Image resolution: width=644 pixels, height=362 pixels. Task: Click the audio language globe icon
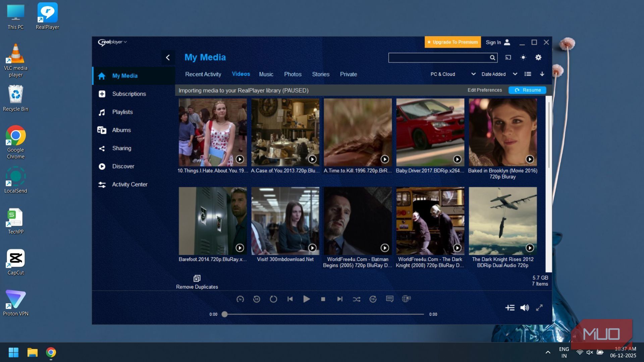[406, 299]
